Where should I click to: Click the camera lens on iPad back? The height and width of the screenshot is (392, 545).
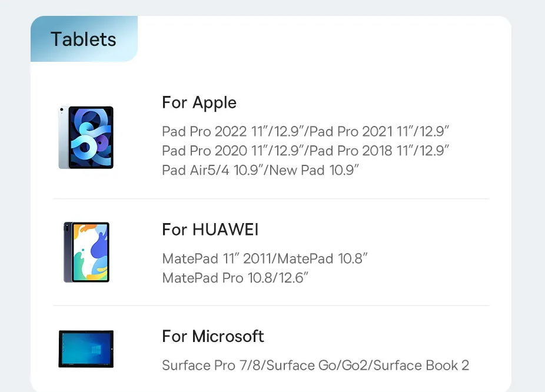pos(62,110)
